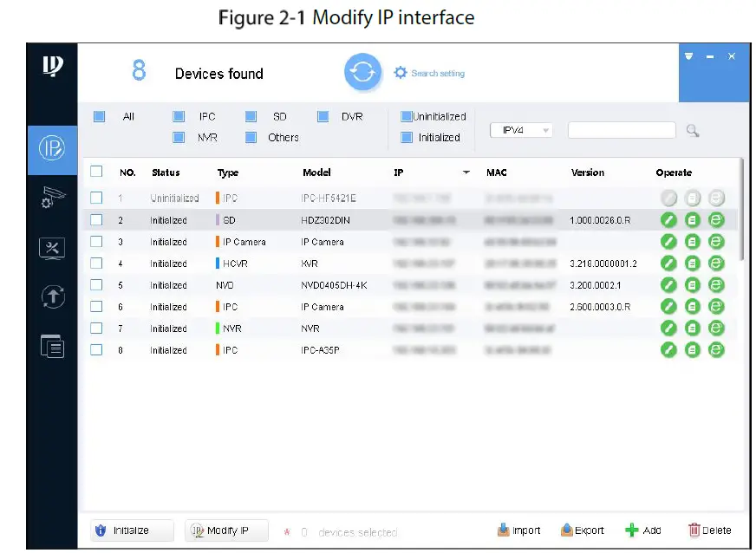
Task: Click the IP column sort arrow
Action: (466, 172)
